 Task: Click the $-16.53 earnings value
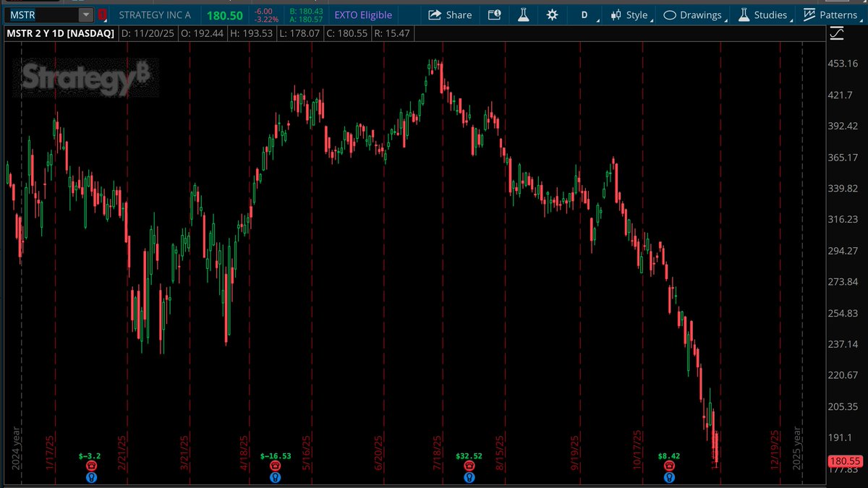(x=276, y=456)
